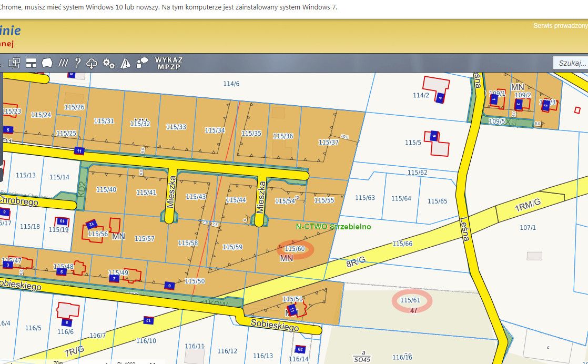The height and width of the screenshot is (364, 588).
Task: Select the polygon area shape tool
Action: click(47, 63)
